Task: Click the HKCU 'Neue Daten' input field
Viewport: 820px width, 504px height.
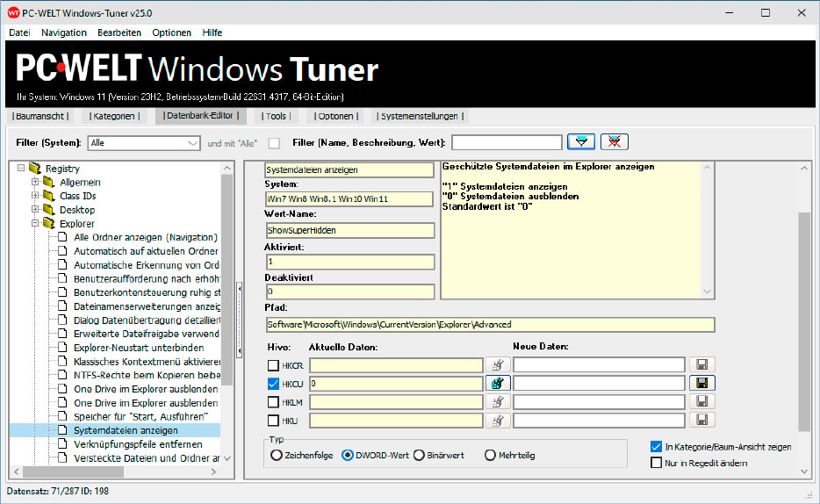Action: click(x=599, y=383)
